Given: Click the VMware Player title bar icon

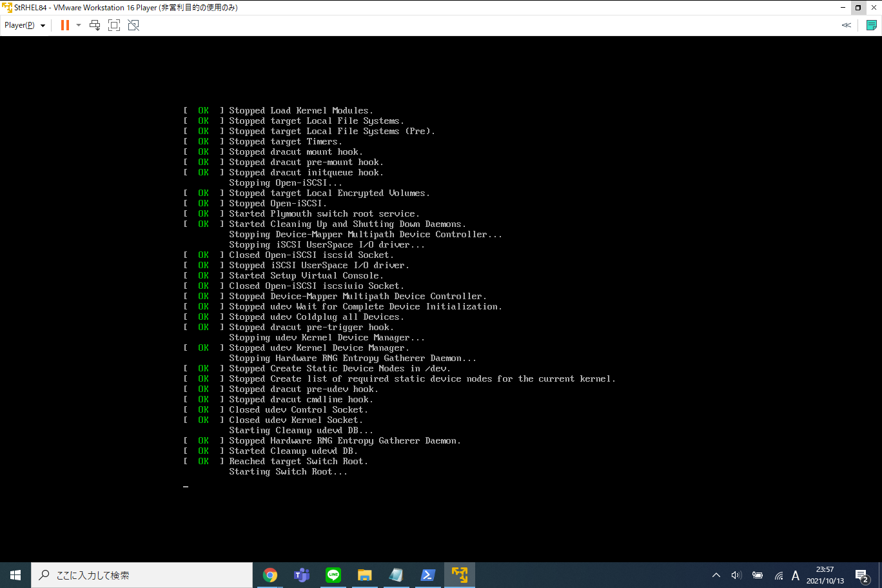Looking at the screenshot, I should tap(8, 8).
